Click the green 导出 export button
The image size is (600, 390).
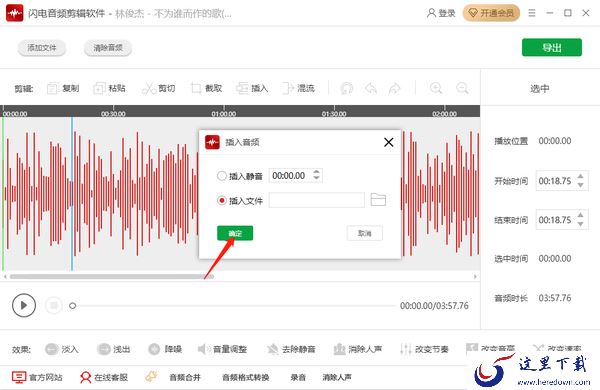[552, 47]
